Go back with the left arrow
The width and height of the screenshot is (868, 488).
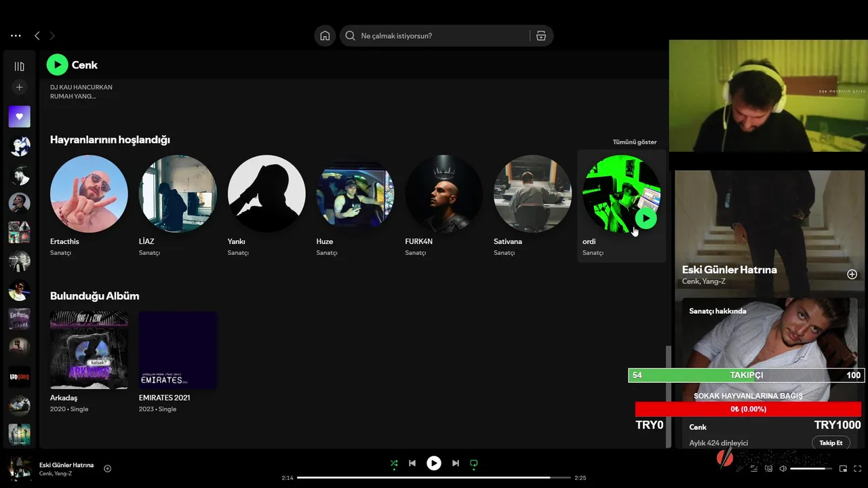coord(37,36)
